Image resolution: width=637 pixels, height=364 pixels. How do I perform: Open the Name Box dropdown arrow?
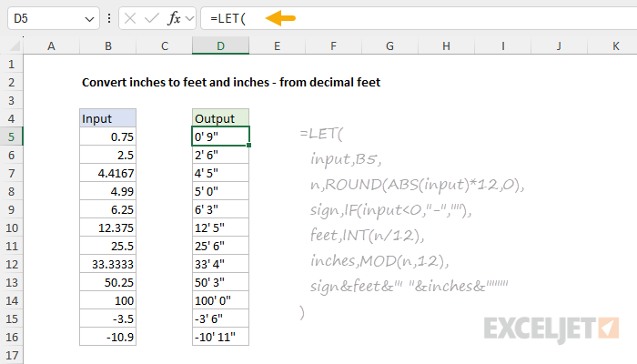(89, 19)
